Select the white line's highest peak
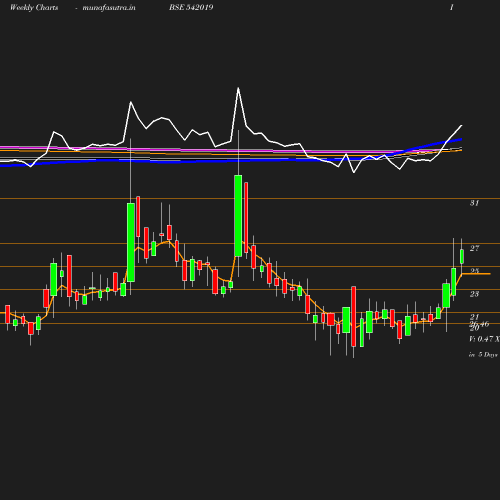 click(238, 88)
